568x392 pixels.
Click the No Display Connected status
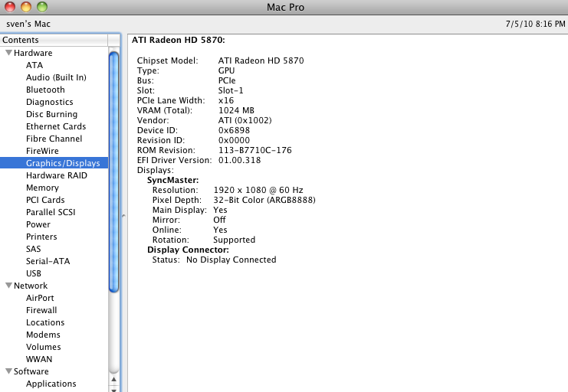pyautogui.click(x=231, y=260)
